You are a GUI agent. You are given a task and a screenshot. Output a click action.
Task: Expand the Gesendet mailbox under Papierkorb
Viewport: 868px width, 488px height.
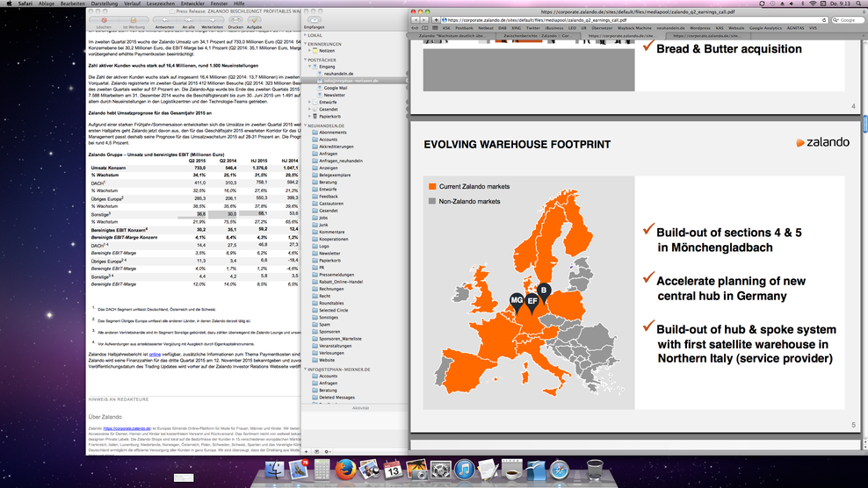tap(309, 109)
